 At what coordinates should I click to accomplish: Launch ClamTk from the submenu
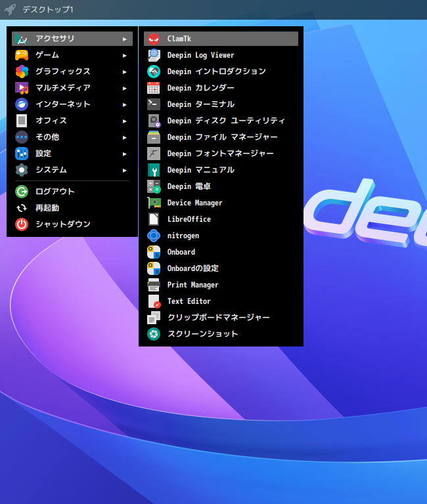[x=221, y=39]
